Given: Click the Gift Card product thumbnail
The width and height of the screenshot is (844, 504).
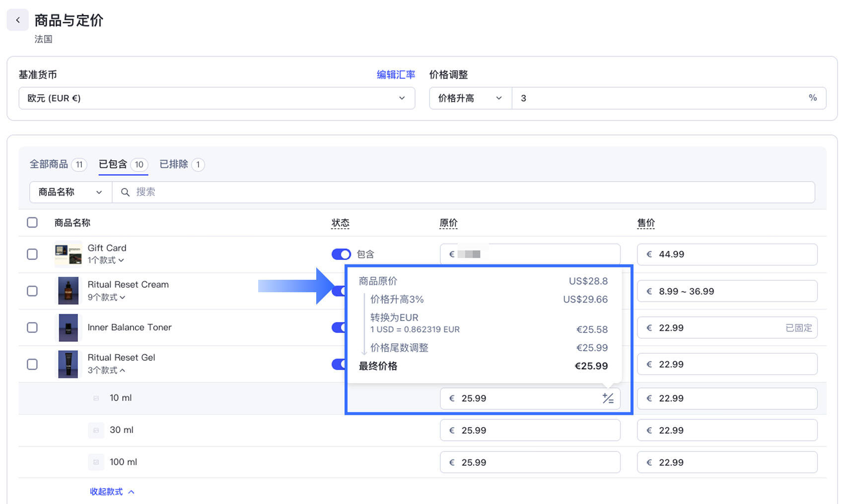Looking at the screenshot, I should click(68, 254).
